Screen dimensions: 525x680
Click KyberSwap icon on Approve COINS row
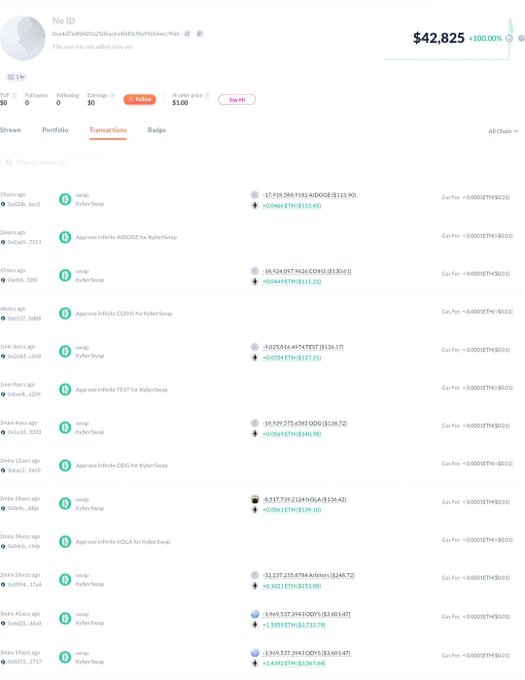tap(65, 313)
